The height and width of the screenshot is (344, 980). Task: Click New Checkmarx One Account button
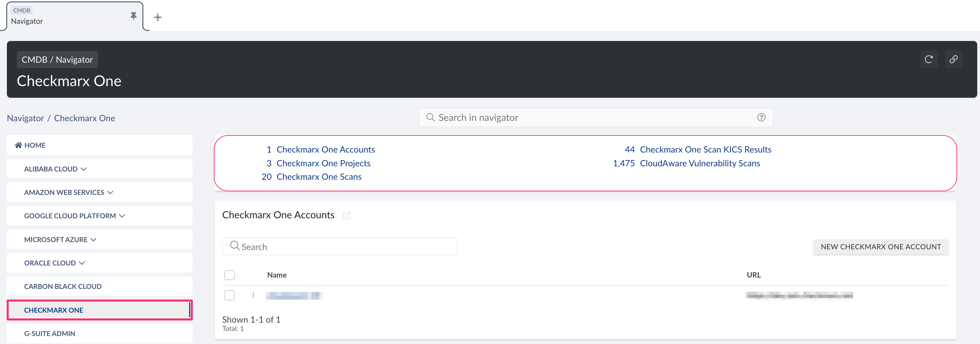point(880,247)
